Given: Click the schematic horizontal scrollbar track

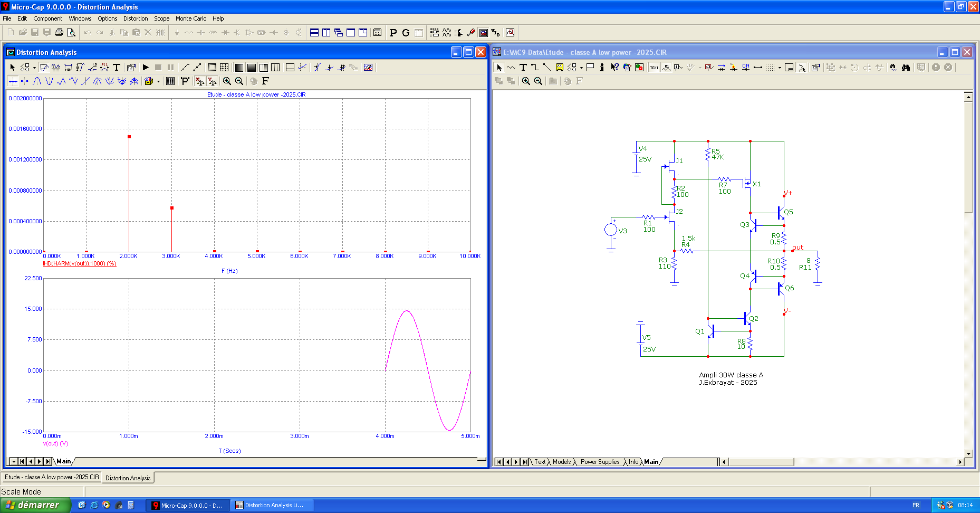Looking at the screenshot, I should [x=876, y=462].
